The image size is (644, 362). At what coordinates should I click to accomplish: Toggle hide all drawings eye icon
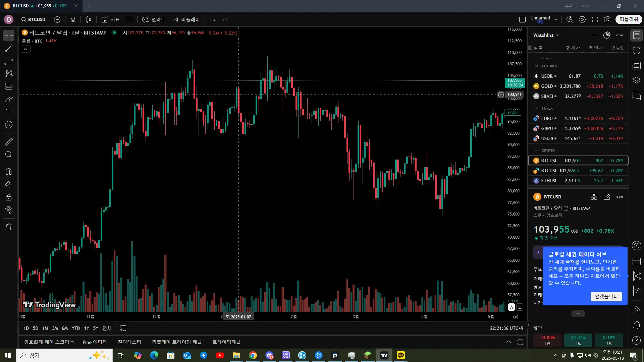[x=9, y=210]
